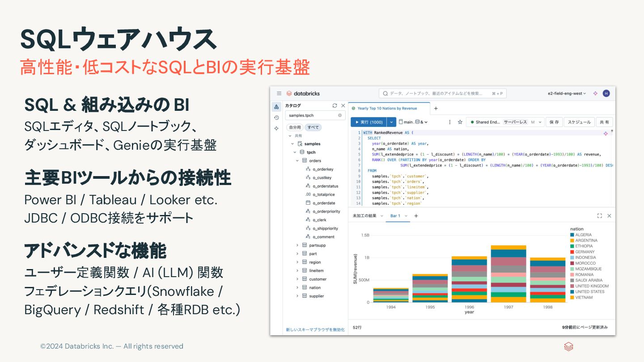Image resolution: width=644 pixels, height=362 pixels.
Task: Expand the part table
Action: point(297,254)
